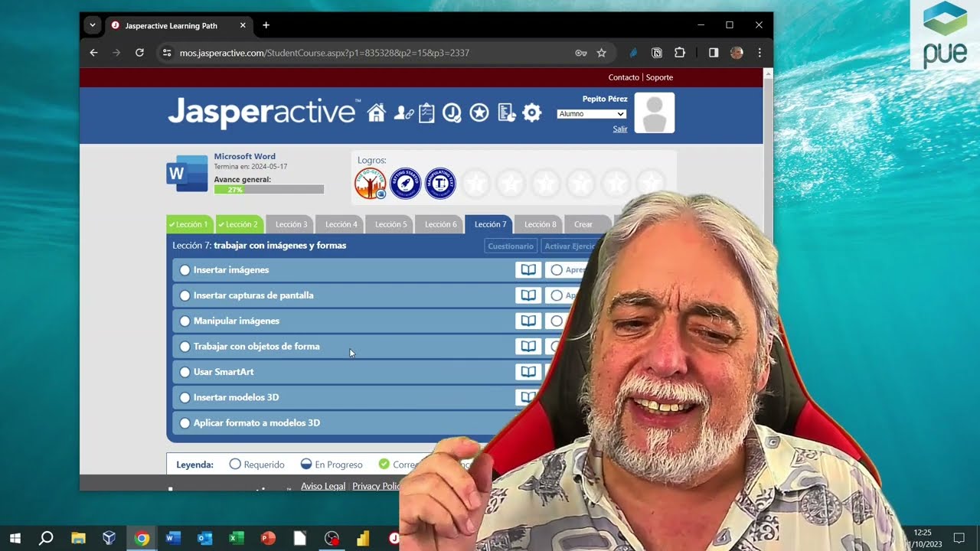Select status circle for Manipular imágenes
Screen dimensions: 980x551
click(x=185, y=321)
